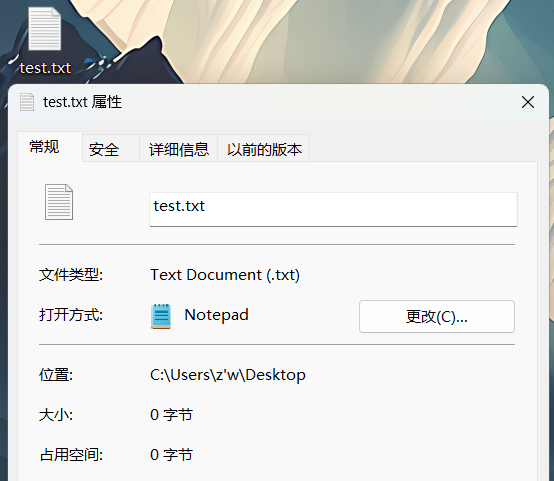
Task: Select the test.txt desktop file icon
Action: pyautogui.click(x=45, y=29)
